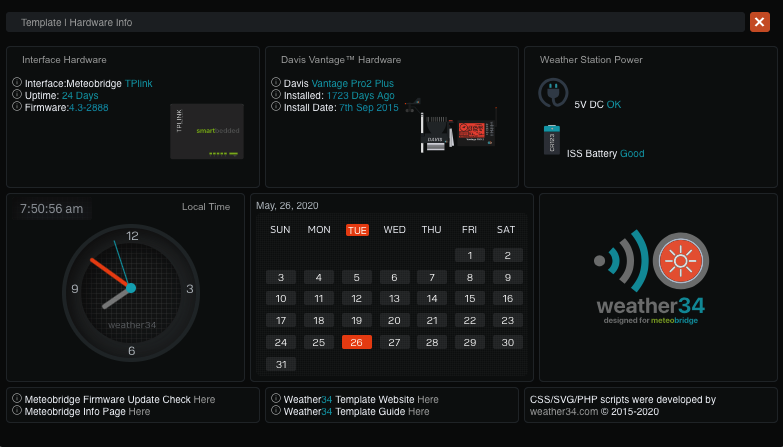Click the SAT weekday header
Image resolution: width=783 pixels, height=447 pixels.
click(506, 230)
